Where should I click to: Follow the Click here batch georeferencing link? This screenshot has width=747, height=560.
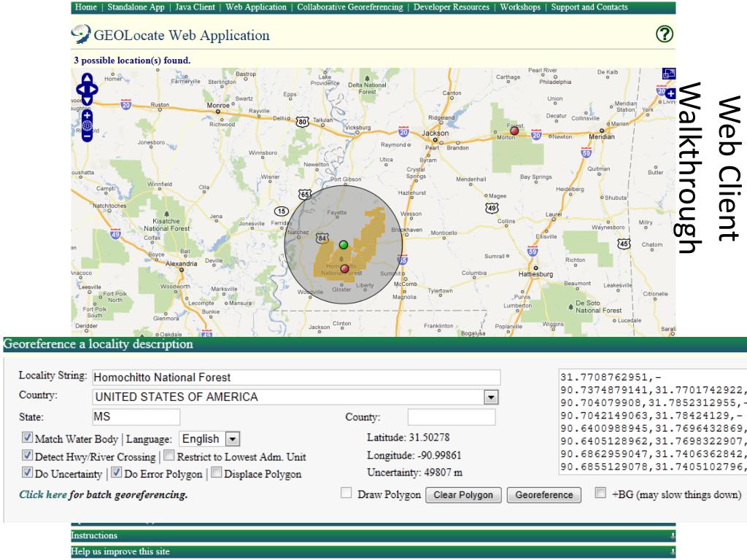click(x=43, y=495)
